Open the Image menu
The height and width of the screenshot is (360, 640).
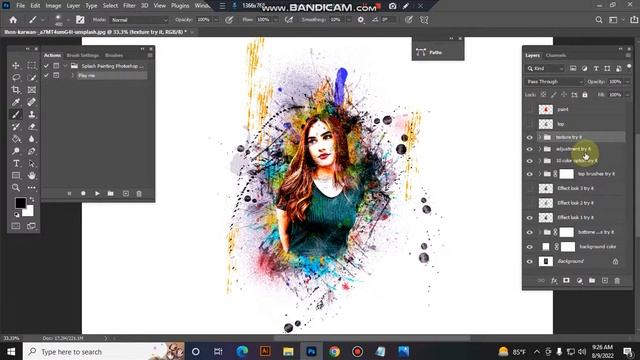(53, 6)
